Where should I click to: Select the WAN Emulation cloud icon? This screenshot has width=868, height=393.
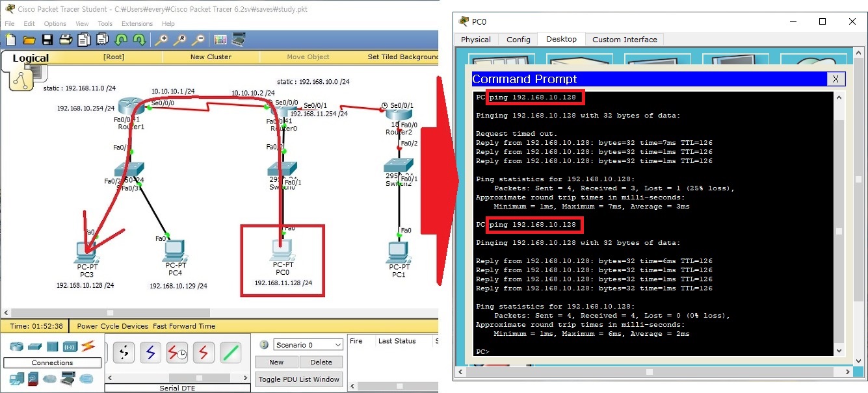point(50,378)
